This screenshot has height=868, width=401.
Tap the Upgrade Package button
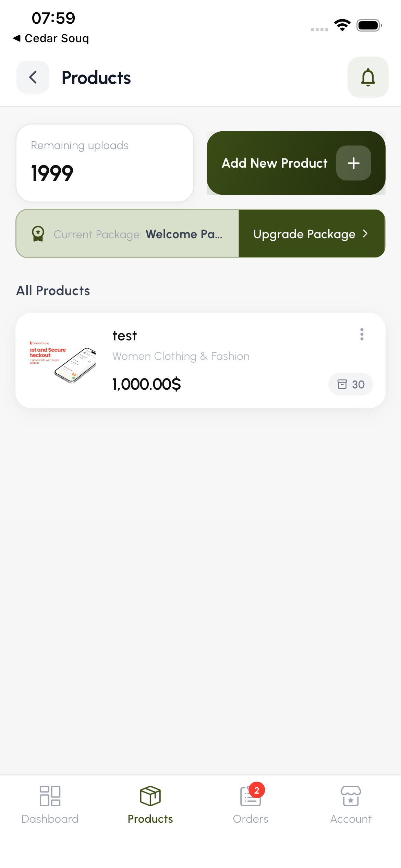click(x=304, y=234)
